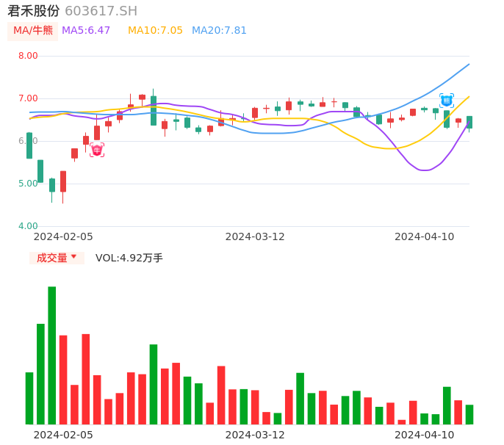The height and width of the screenshot is (445, 504).
Task: Click the stock code 603617.SH
Action: tap(101, 11)
